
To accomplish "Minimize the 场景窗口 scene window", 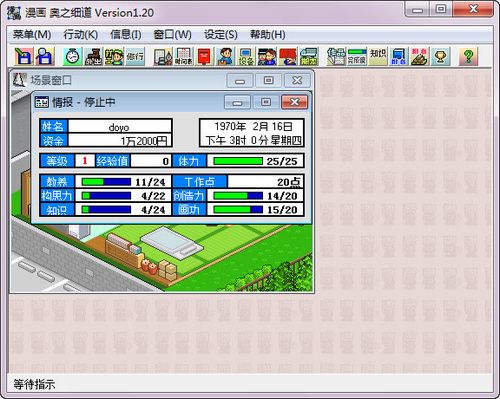I will [240, 81].
